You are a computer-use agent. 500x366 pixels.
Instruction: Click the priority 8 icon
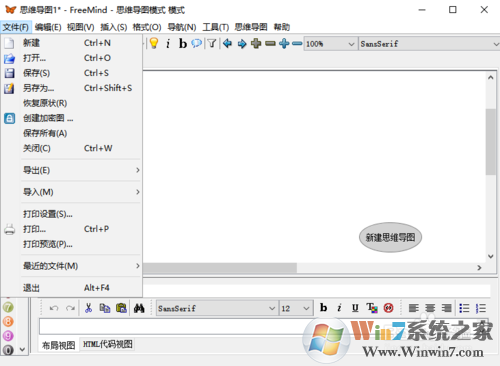[x=8, y=321]
